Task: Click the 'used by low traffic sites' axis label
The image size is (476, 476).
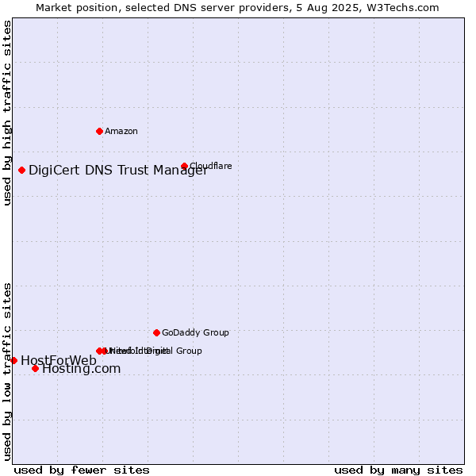Action: click(x=7, y=372)
